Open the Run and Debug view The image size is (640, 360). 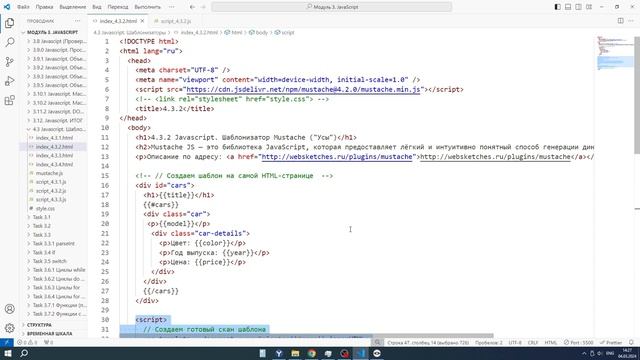[x=10, y=81]
